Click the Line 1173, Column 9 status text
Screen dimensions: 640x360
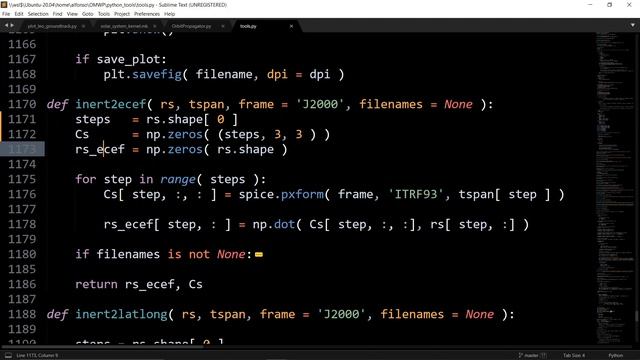coord(37,355)
